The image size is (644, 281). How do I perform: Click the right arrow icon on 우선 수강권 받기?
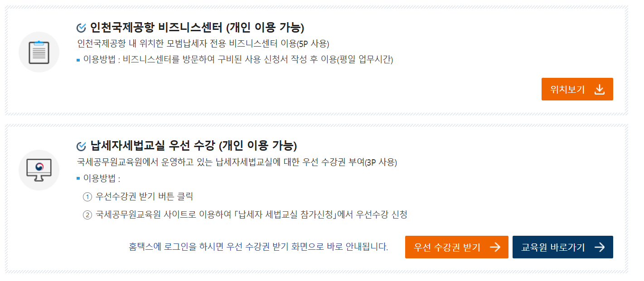point(495,247)
